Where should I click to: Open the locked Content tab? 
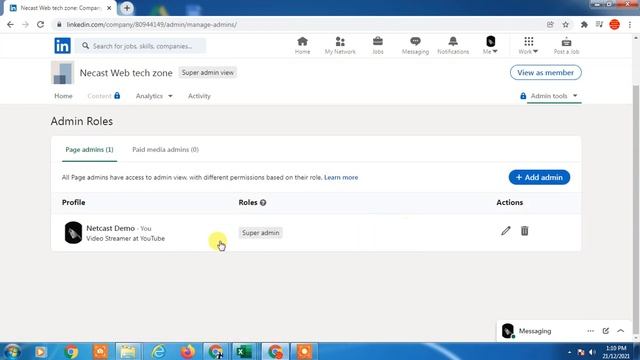click(x=104, y=96)
